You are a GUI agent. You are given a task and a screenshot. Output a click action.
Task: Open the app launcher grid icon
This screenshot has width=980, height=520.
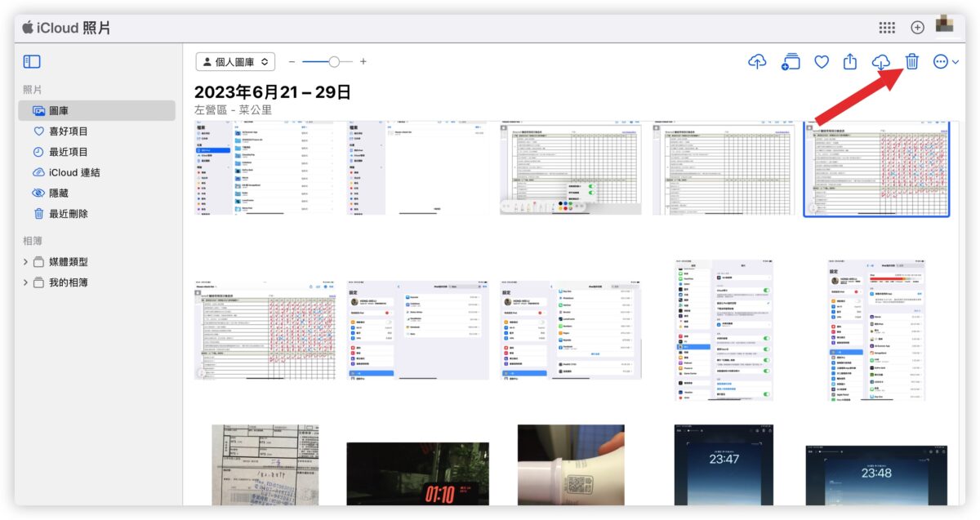[x=887, y=28]
